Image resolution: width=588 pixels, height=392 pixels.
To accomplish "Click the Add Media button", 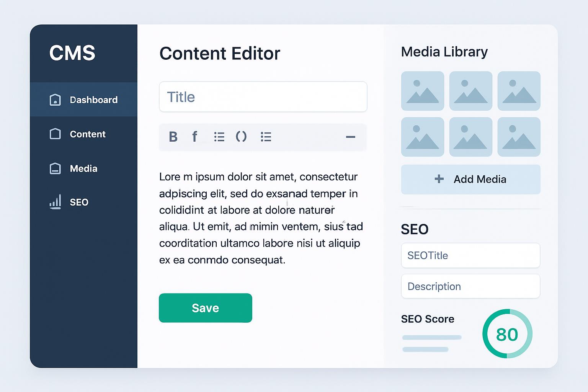I will click(470, 179).
